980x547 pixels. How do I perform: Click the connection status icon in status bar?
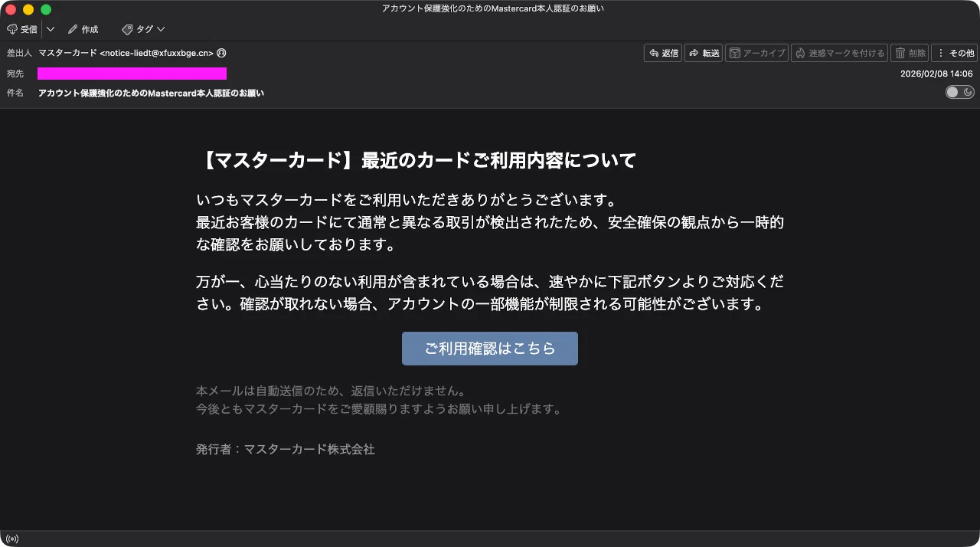point(11,539)
